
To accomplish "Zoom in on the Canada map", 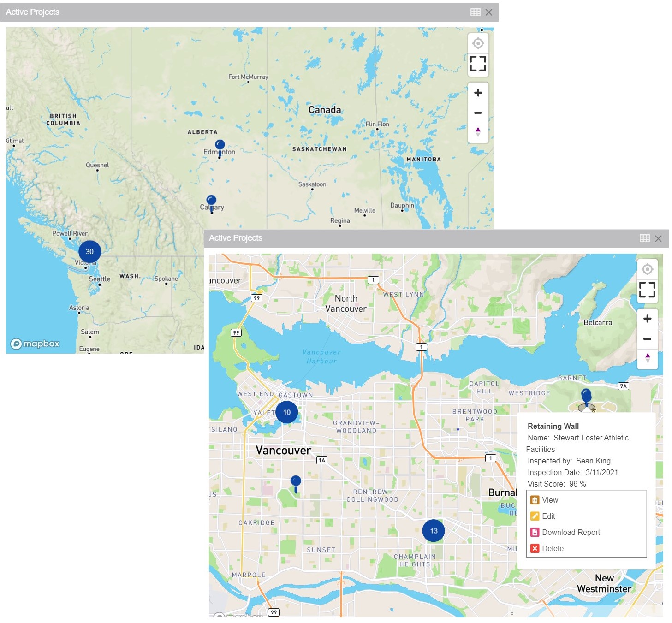I will [478, 93].
